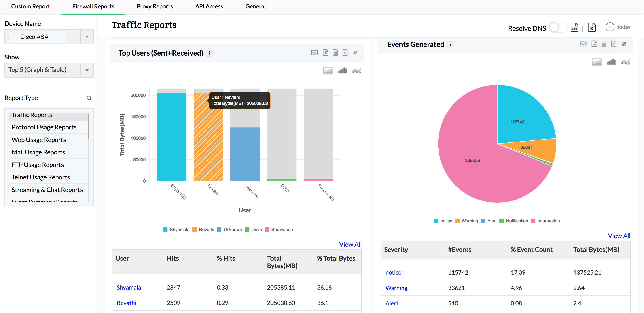Open the Revathi user details link

[127, 303]
